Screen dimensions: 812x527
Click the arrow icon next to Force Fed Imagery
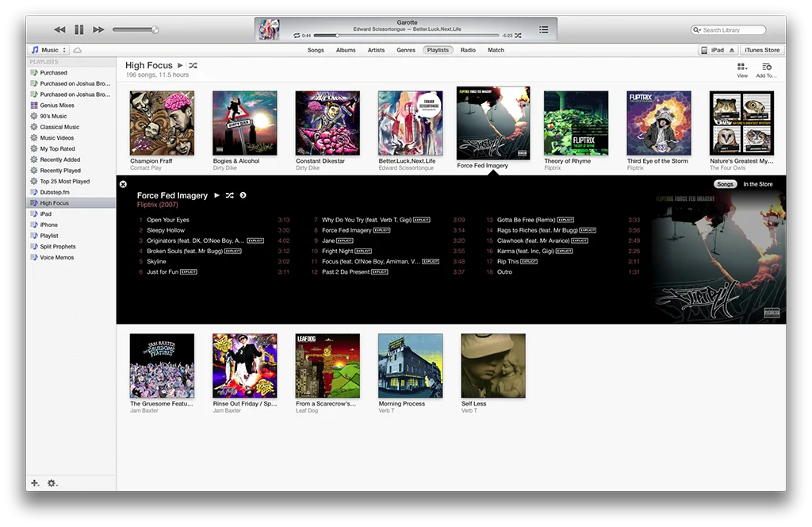243,195
